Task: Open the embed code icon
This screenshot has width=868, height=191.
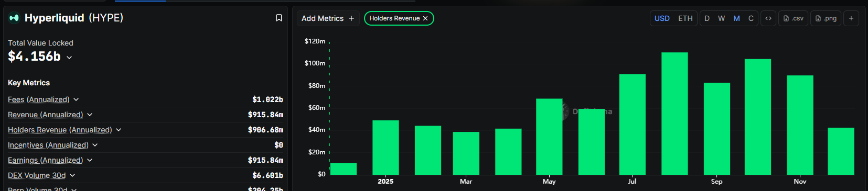Action: pyautogui.click(x=768, y=18)
